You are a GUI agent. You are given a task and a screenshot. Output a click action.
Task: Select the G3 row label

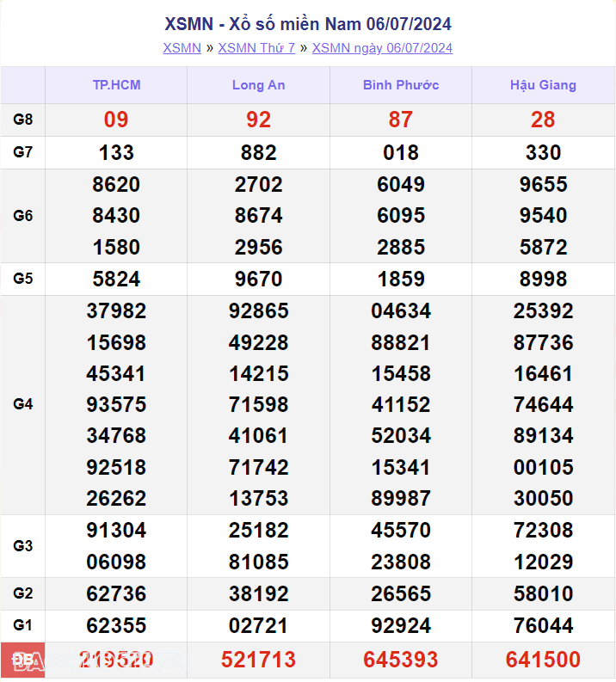(23, 546)
